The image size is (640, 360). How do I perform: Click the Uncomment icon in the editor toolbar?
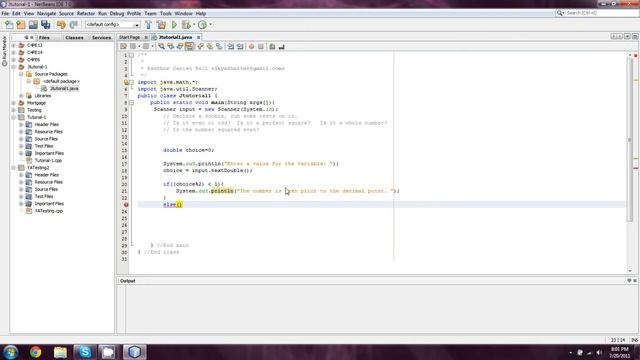[281, 47]
